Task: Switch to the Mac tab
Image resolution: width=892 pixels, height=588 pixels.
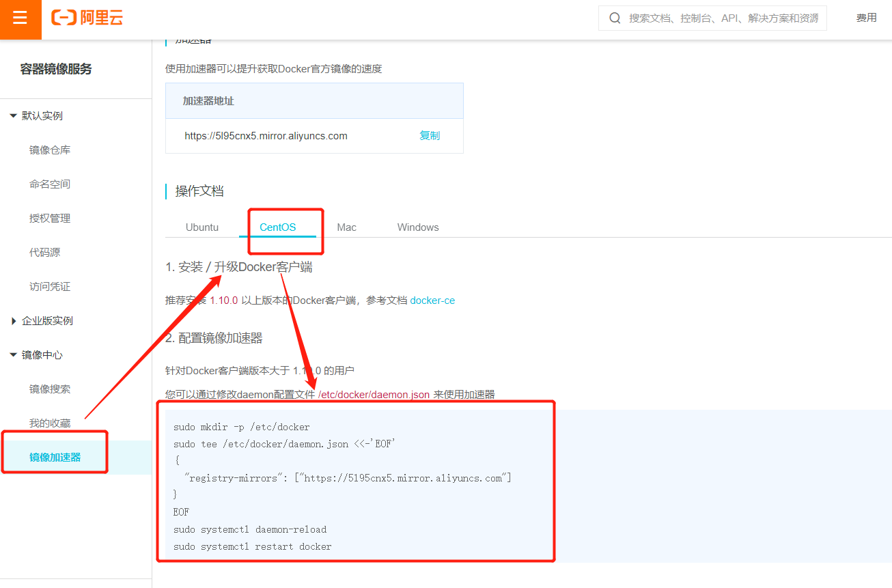Action: tap(347, 227)
